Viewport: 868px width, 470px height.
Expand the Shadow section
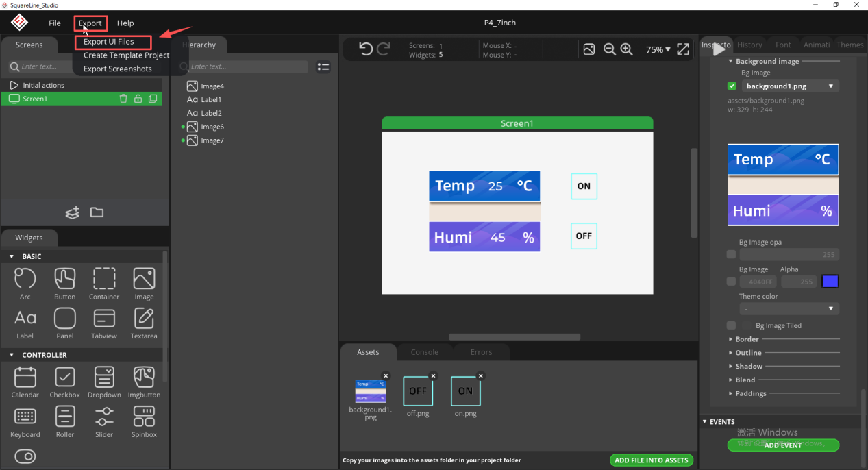pos(731,367)
